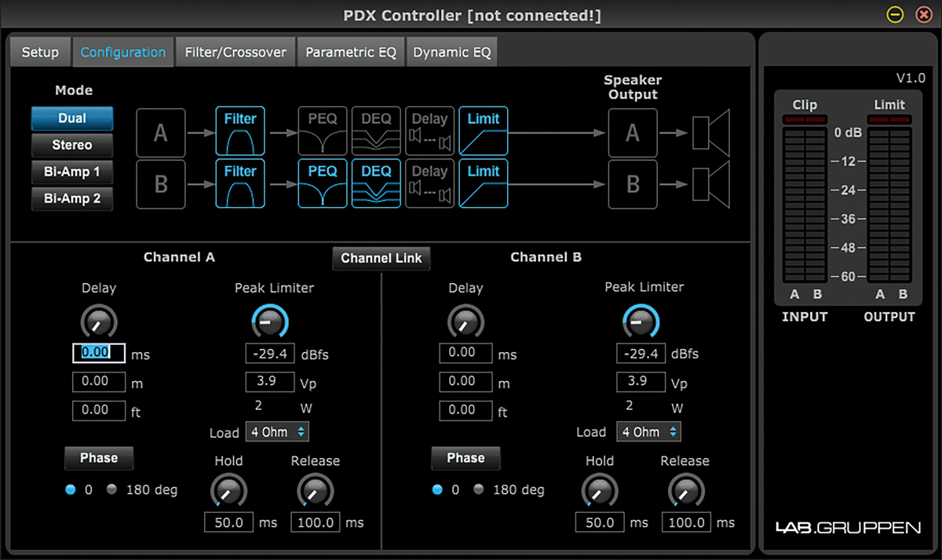Click Channel B delay ms field
Screen dimensions: 942x560
(x=466, y=353)
